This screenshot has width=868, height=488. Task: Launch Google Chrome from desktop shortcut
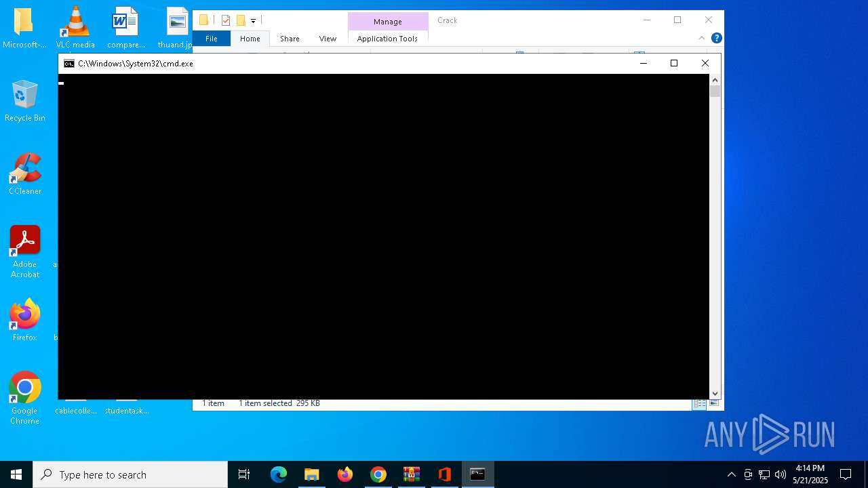[25, 398]
